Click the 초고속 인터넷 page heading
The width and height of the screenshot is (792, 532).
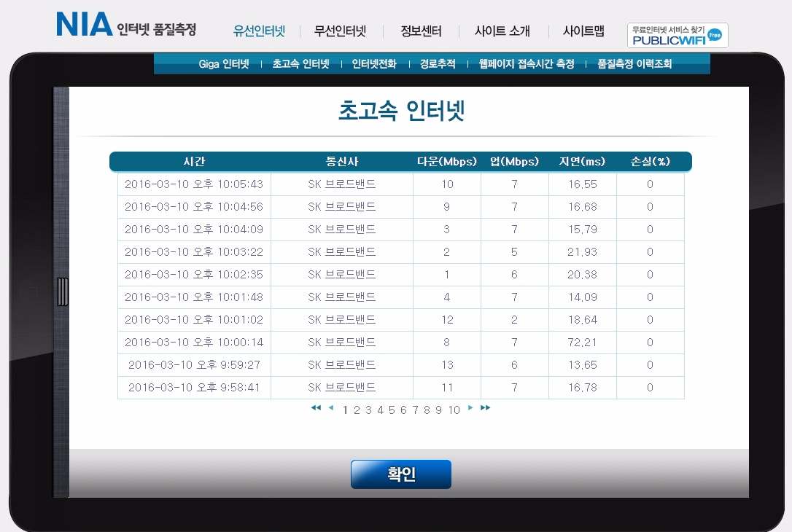(x=401, y=111)
